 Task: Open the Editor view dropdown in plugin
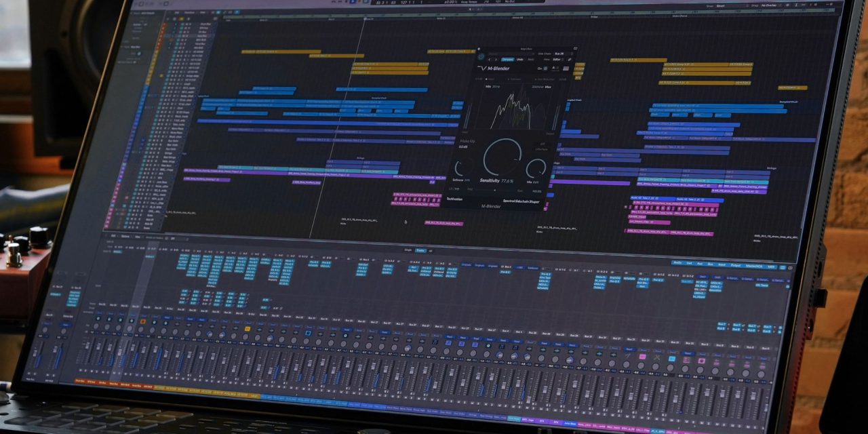(x=558, y=60)
